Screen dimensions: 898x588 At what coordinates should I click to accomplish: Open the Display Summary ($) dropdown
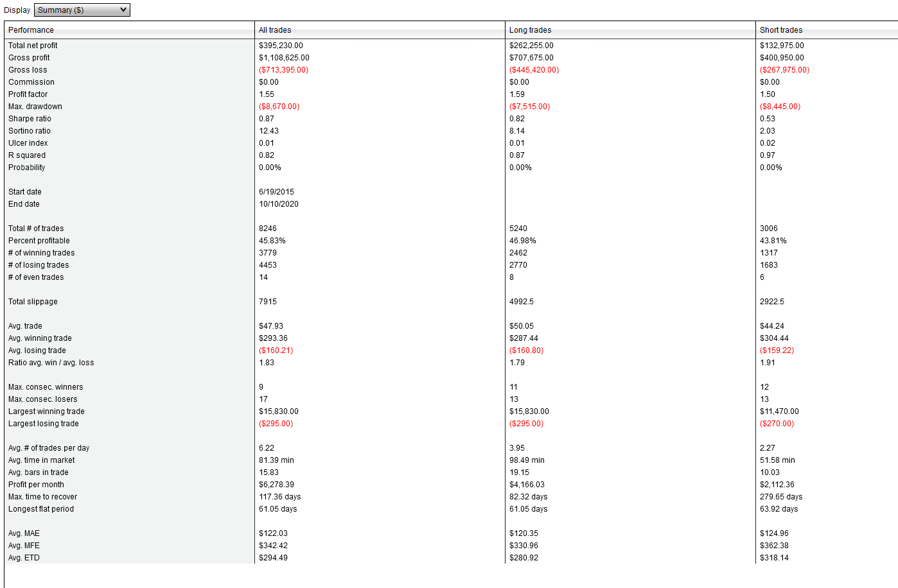click(82, 10)
